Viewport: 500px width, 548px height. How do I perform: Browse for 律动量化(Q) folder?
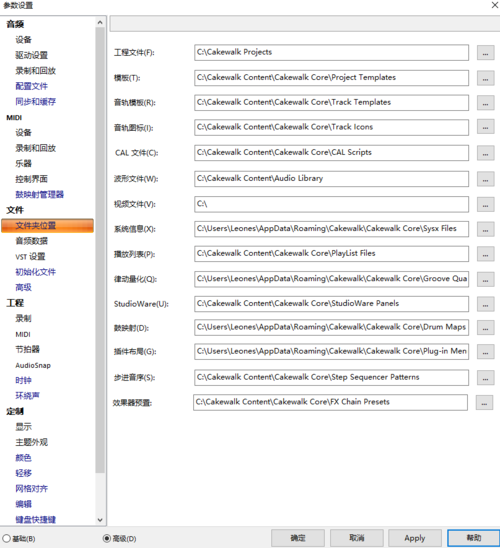click(485, 279)
